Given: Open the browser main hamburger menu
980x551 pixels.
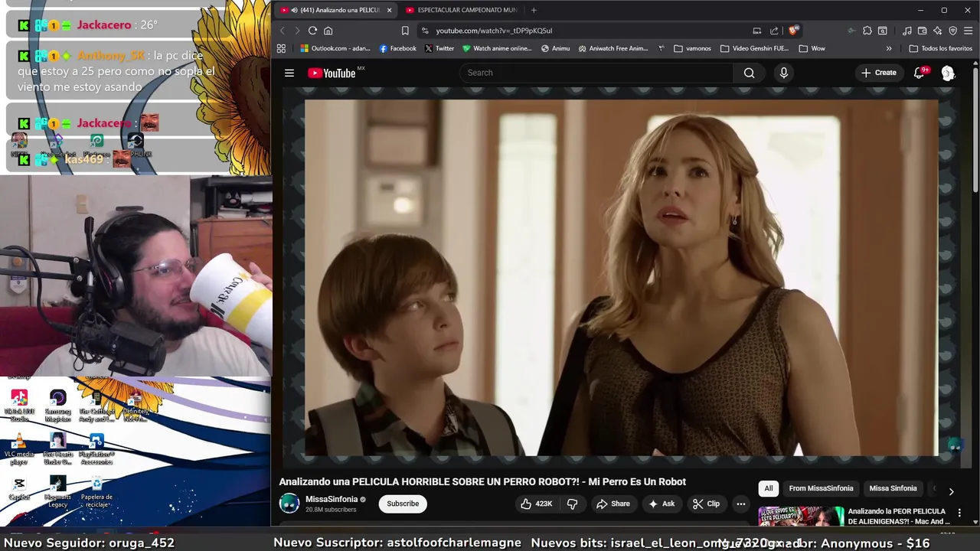Looking at the screenshot, I should click(969, 31).
